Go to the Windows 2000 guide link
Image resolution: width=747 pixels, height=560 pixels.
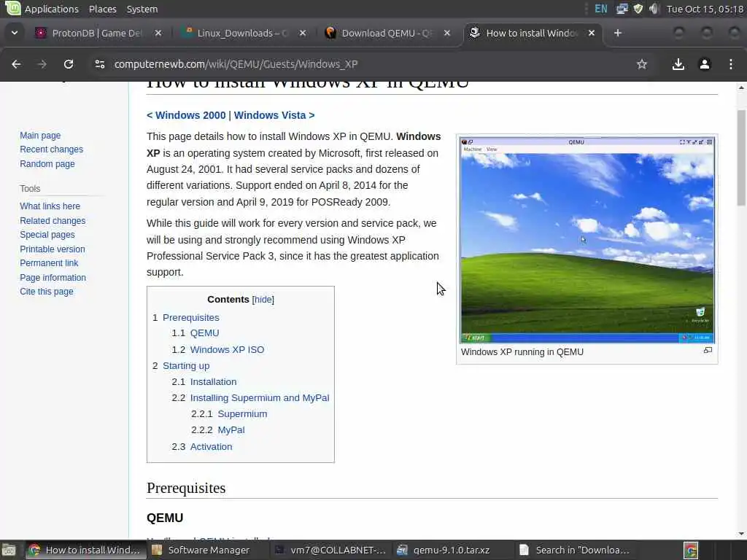tap(190, 115)
